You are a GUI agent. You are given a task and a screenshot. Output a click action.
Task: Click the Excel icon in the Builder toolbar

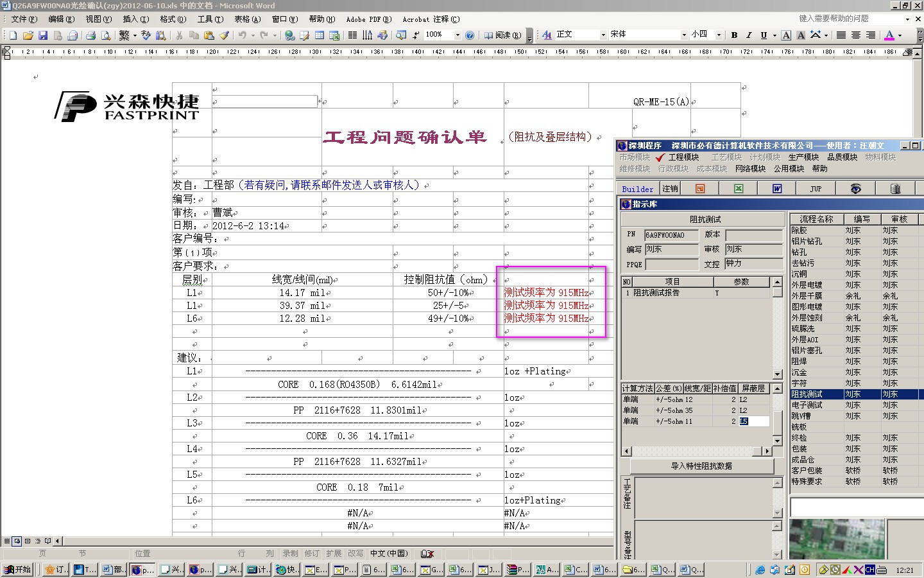[x=739, y=189]
